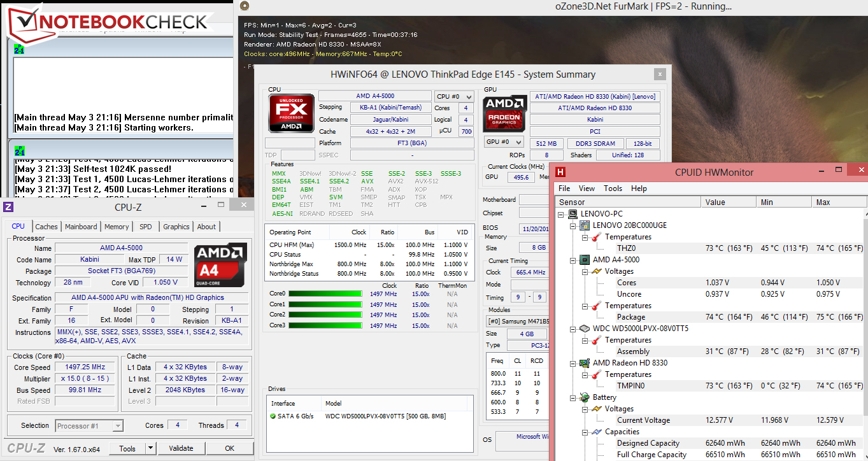Collapse the LENOVO 20BC000UGE node
868x461 pixels.
point(573,225)
